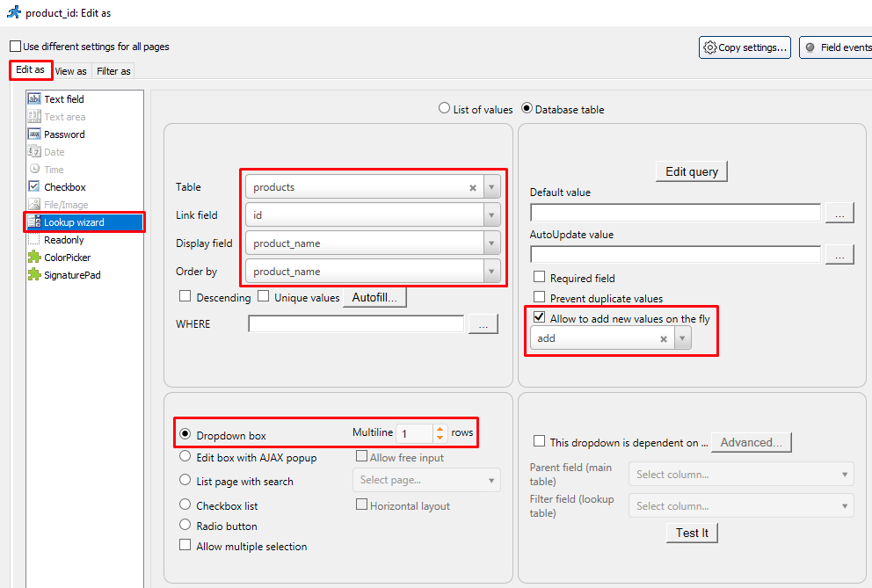Pick the Checkbox control type
This screenshot has width=872, height=588.
pos(64,187)
